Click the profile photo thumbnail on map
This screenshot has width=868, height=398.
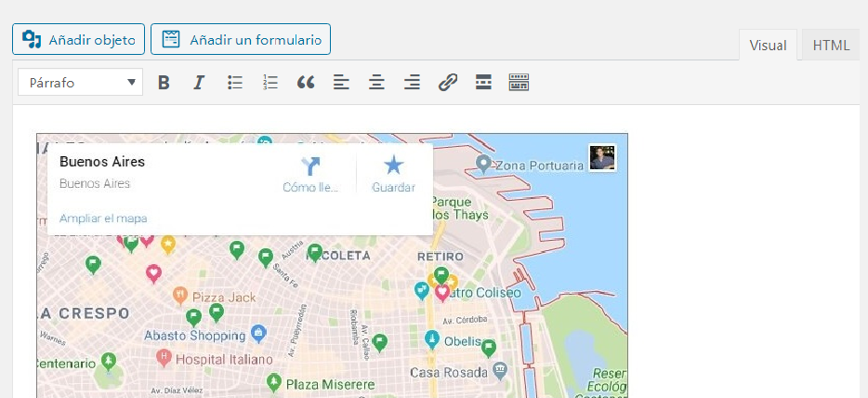(x=602, y=157)
